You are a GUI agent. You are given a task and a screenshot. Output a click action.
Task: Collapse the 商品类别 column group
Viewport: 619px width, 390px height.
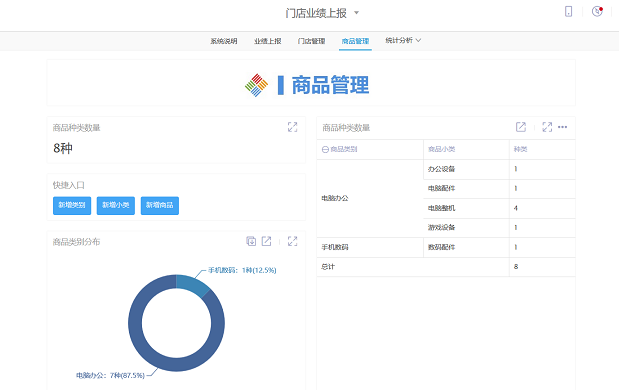[x=325, y=149]
